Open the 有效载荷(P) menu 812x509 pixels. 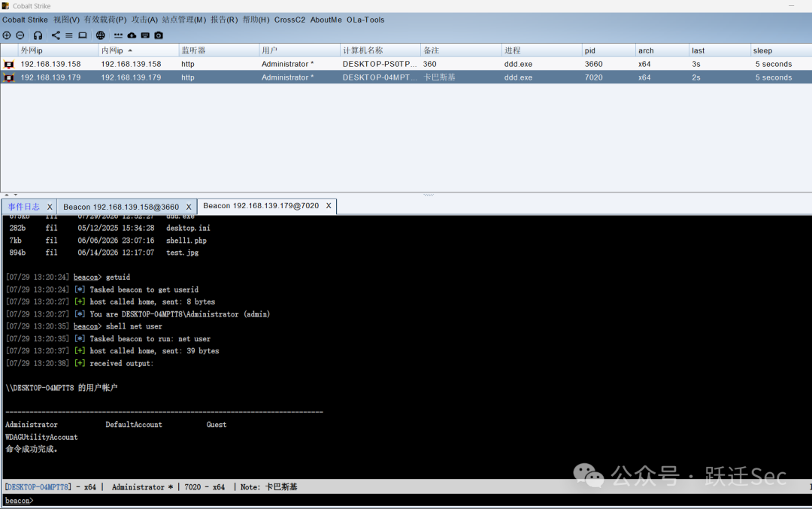click(x=105, y=20)
